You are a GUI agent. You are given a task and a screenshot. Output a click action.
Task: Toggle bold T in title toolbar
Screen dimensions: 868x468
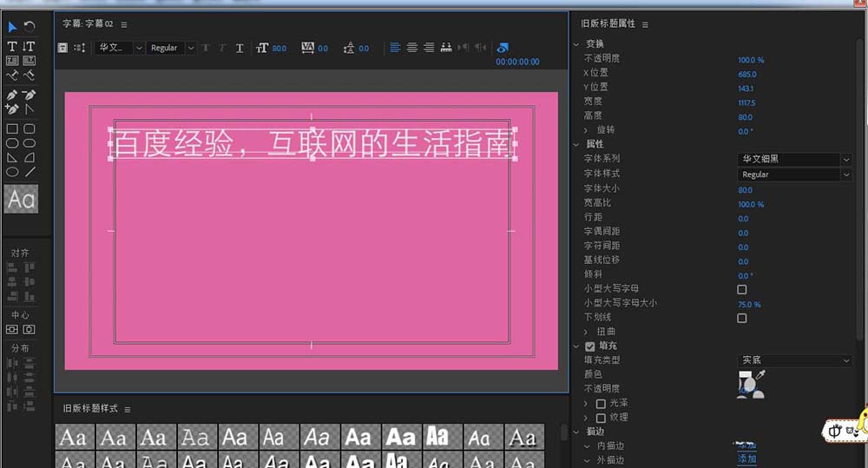[x=206, y=48]
